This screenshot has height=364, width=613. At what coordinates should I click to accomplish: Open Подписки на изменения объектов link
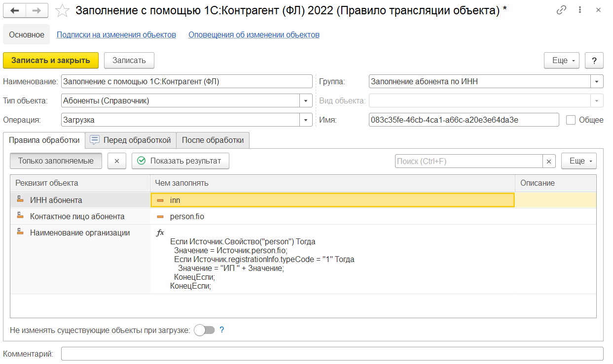coord(116,35)
